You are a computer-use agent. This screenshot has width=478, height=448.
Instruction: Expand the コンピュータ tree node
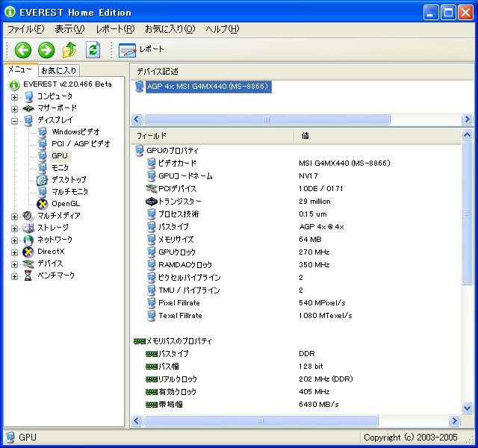(x=14, y=97)
